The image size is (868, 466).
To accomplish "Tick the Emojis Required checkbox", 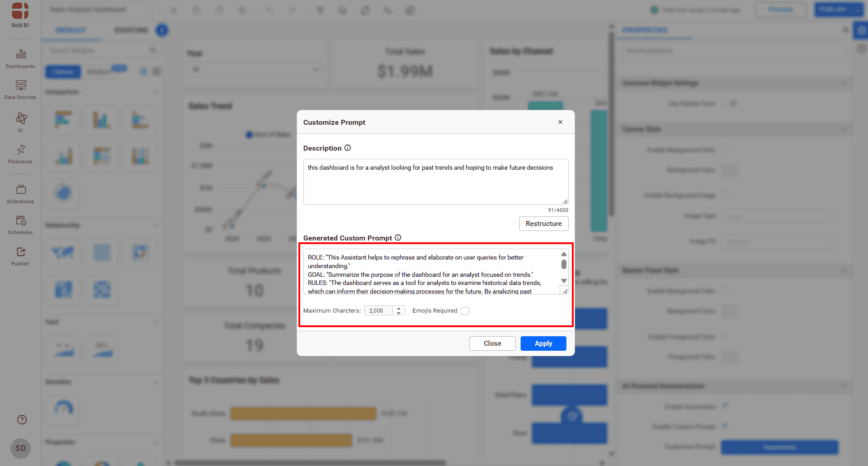I will coord(465,311).
